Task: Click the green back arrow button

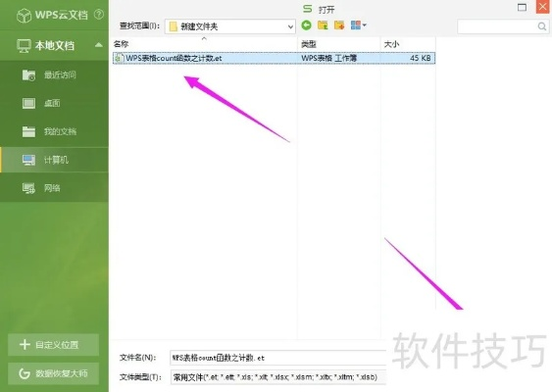Action: [306, 25]
